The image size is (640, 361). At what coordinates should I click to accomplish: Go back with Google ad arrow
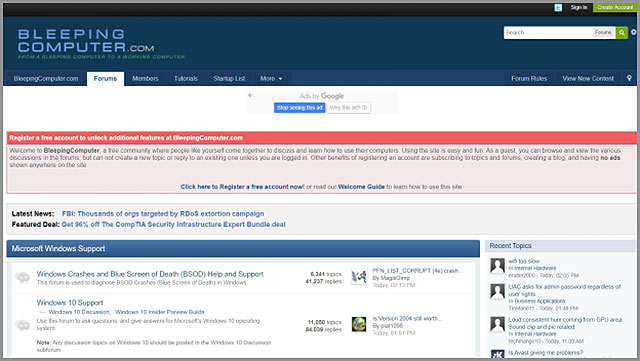click(250, 95)
